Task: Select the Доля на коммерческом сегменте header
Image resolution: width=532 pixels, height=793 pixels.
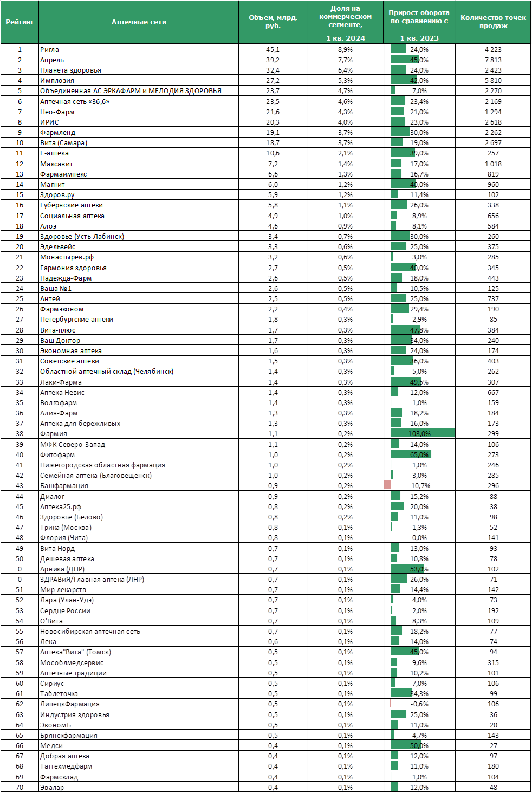Action: pyautogui.click(x=345, y=22)
